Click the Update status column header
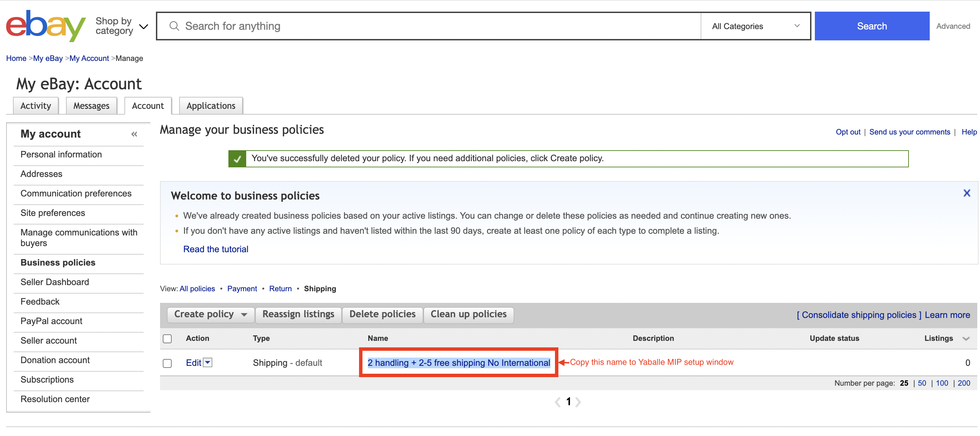Viewport: 980px width, 436px height. point(834,338)
